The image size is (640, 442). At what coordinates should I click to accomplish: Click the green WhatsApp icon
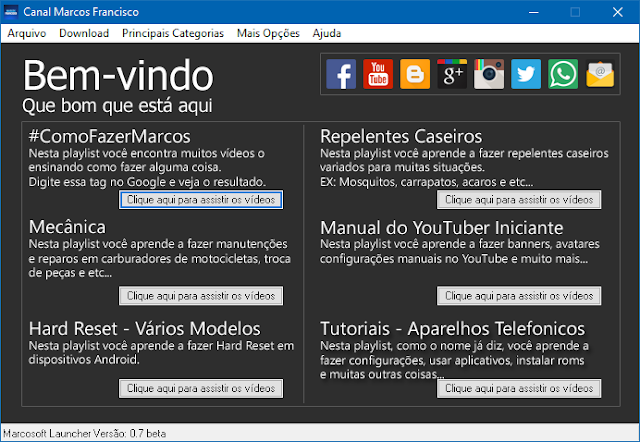coord(563,74)
